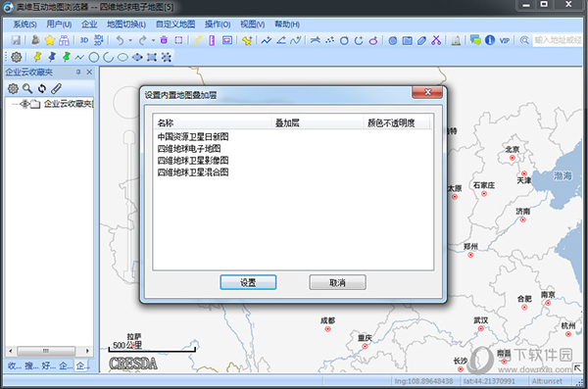588x389 pixels.
Task: Add a marker with yellow pin-plus icon
Action: click(247, 40)
